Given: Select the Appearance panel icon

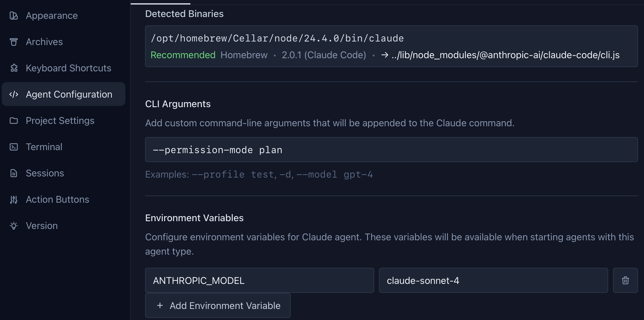Looking at the screenshot, I should click(14, 16).
